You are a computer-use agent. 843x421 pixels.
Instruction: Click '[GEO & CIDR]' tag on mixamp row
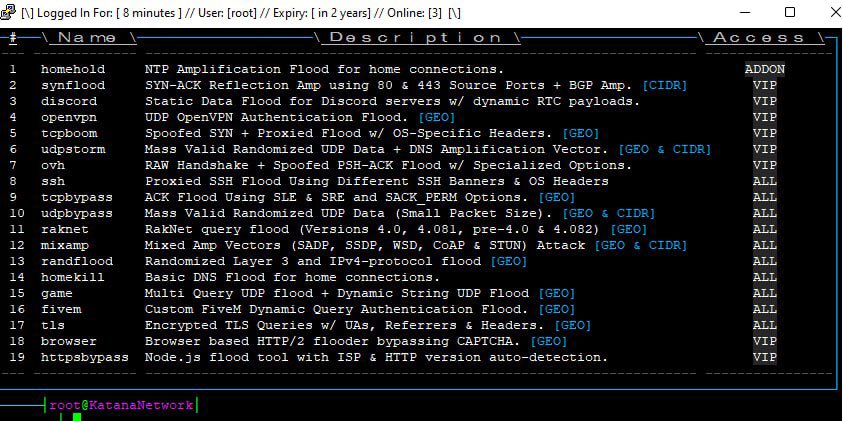[x=641, y=245]
